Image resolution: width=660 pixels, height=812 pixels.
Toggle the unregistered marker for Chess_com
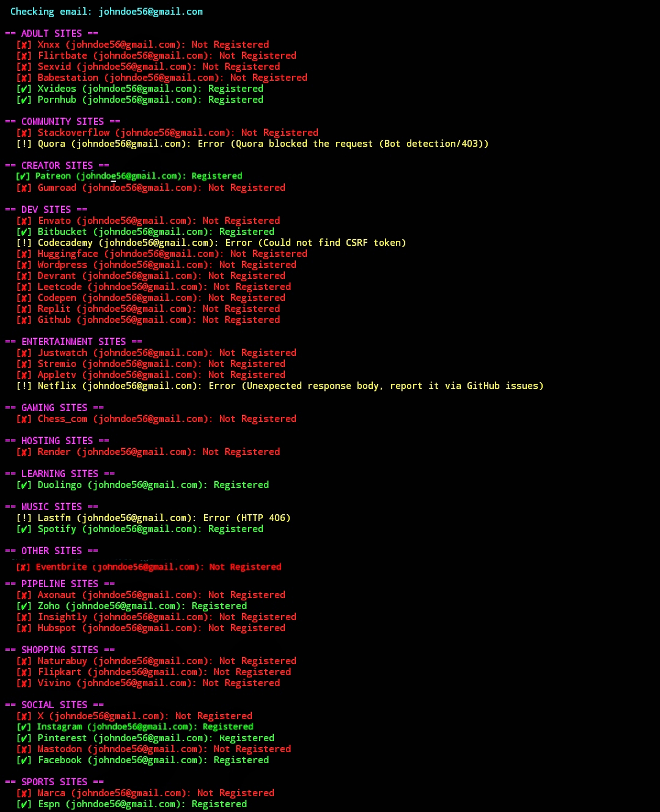click(23, 418)
